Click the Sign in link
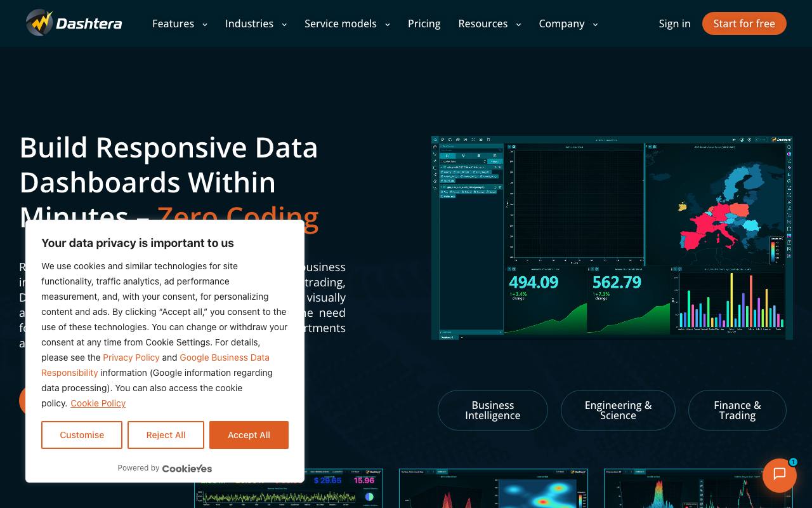The image size is (812, 508). tap(674, 23)
